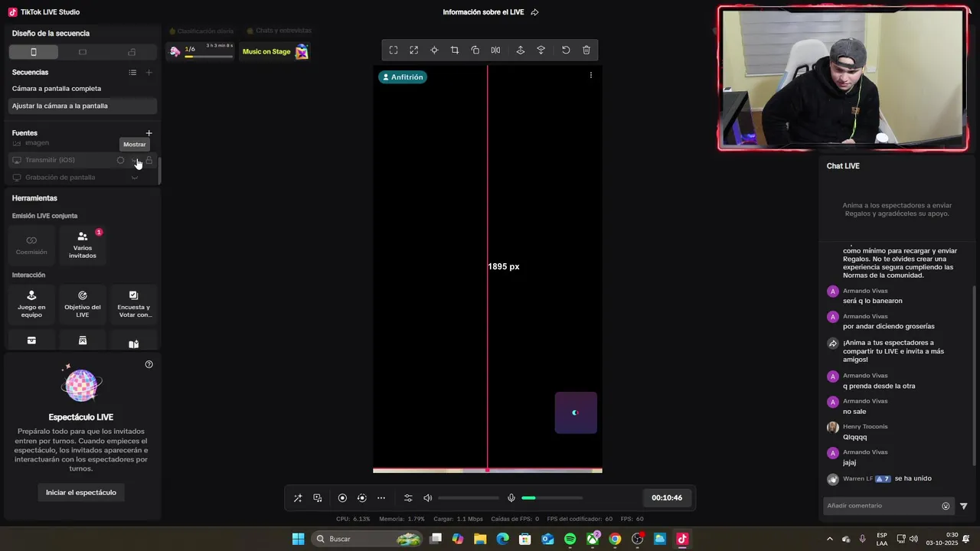Open Coemisión tool

coord(31,245)
